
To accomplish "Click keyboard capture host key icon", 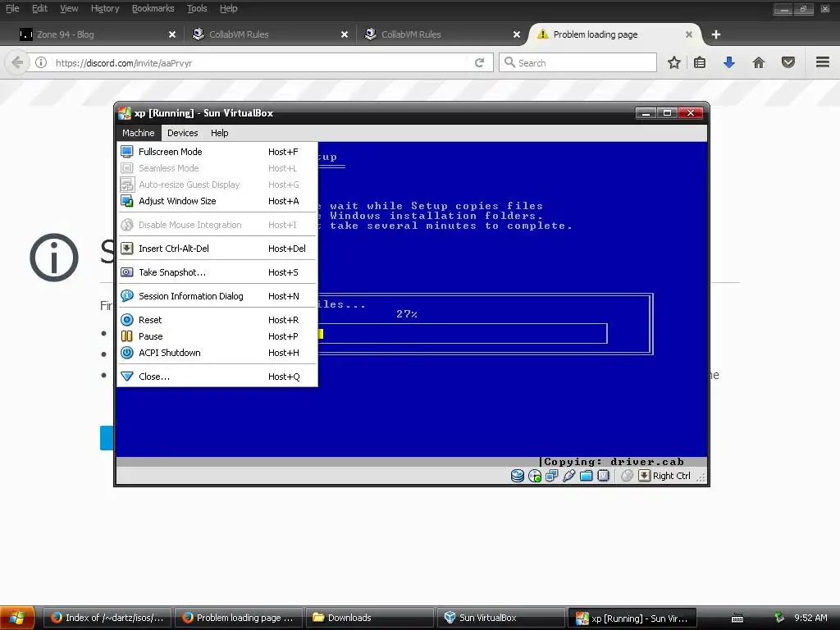I will point(645,476).
